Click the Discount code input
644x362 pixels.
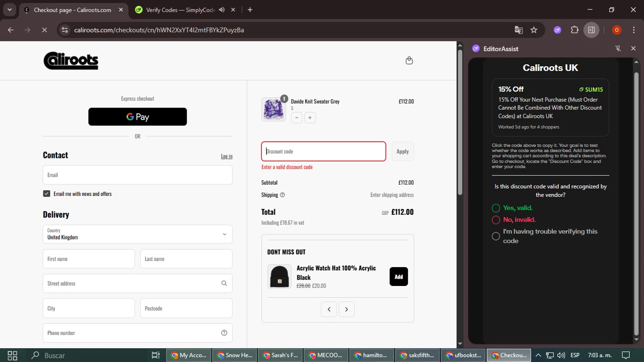tap(324, 152)
